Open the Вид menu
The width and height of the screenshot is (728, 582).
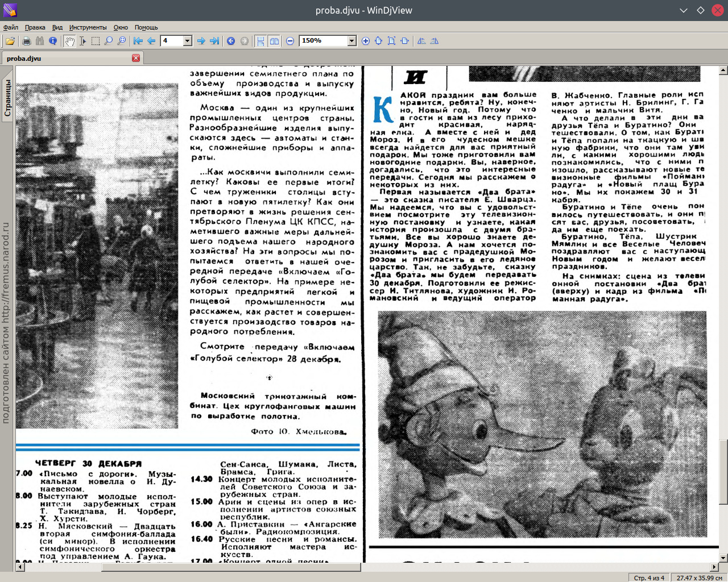pyautogui.click(x=57, y=27)
